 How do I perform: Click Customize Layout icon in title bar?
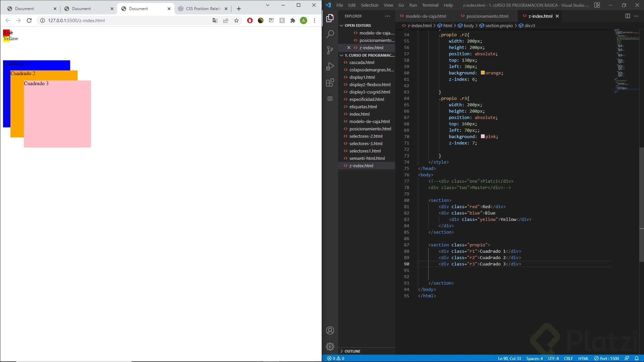pyautogui.click(x=597, y=5)
